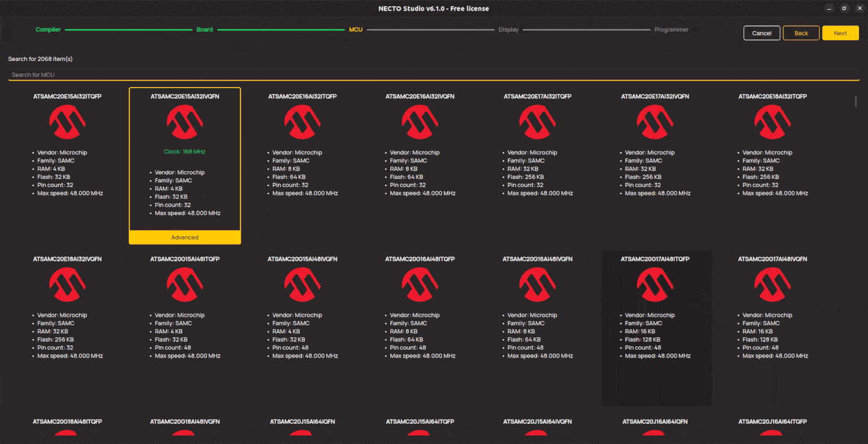Select Microchip logo of ATSAMC20G16AI48ITQFP
This screenshot has height=444, width=868.
click(x=420, y=285)
